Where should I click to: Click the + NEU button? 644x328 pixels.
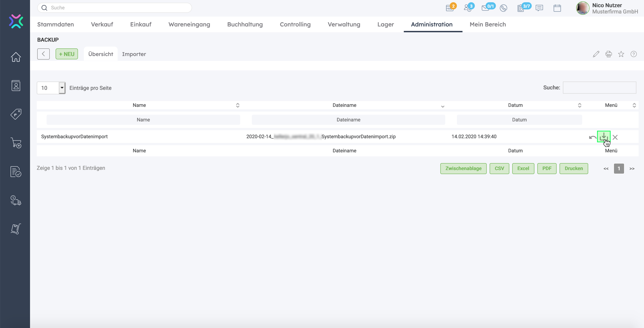click(x=67, y=54)
